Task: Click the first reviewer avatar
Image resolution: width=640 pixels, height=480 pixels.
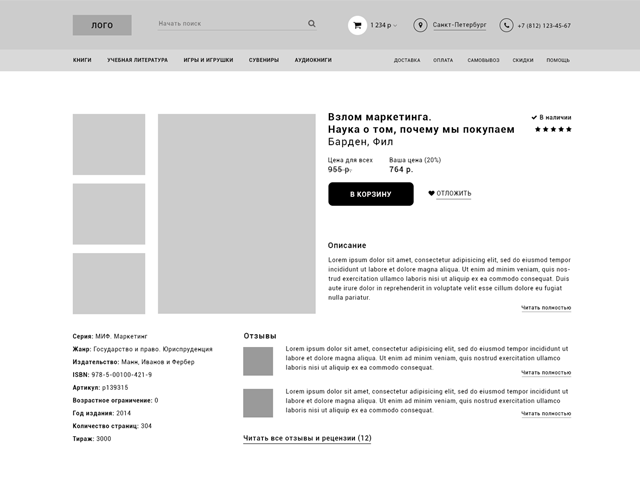Action: coord(258,361)
